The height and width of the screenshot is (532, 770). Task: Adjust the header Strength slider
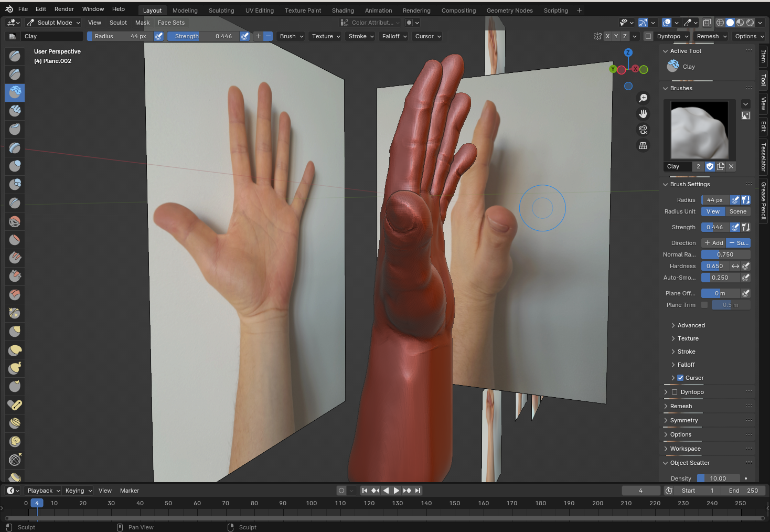204,36
